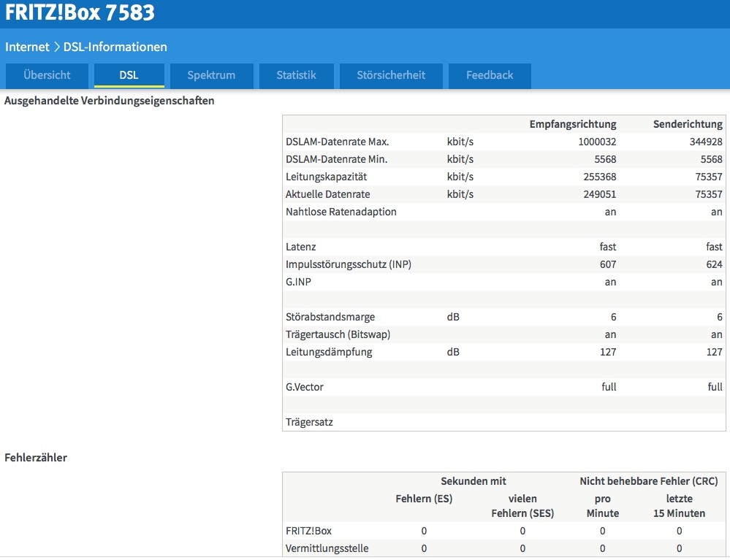Select the DSL tab
This screenshot has width=730, height=560.
(129, 75)
